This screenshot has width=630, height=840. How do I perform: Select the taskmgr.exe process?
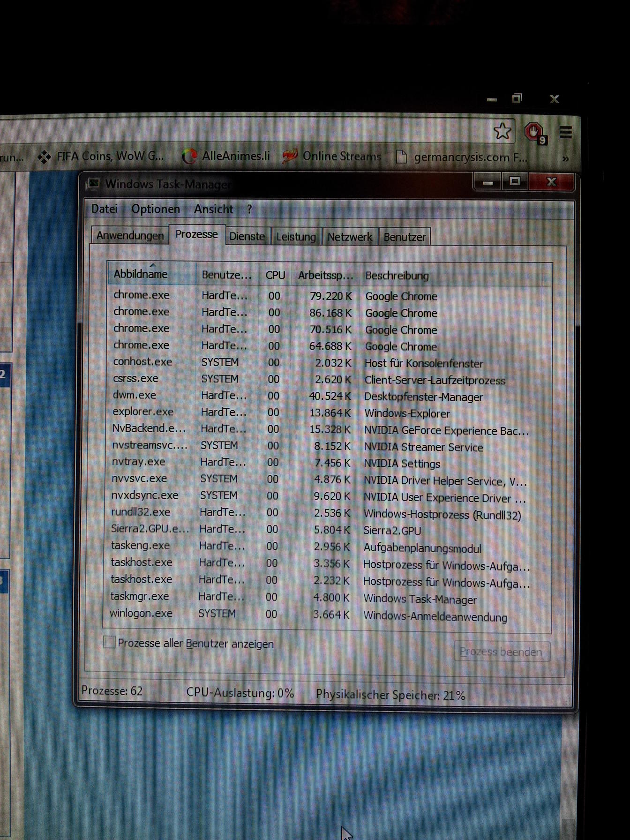pos(328,598)
